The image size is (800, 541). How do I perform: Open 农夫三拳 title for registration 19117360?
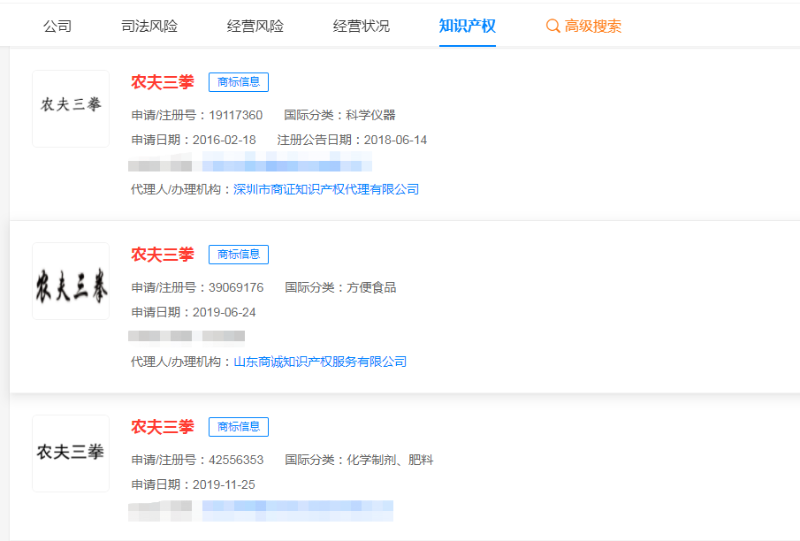[x=162, y=82]
